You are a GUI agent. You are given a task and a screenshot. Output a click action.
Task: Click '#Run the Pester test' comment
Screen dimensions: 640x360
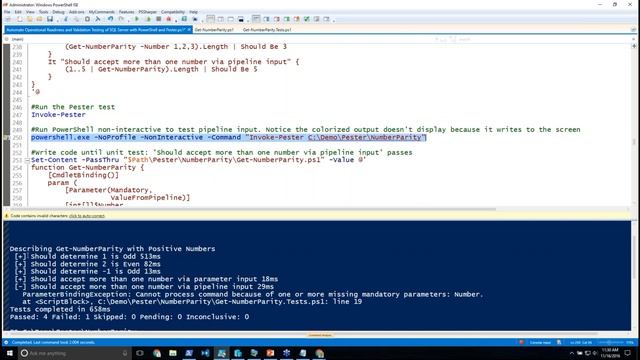click(x=73, y=107)
